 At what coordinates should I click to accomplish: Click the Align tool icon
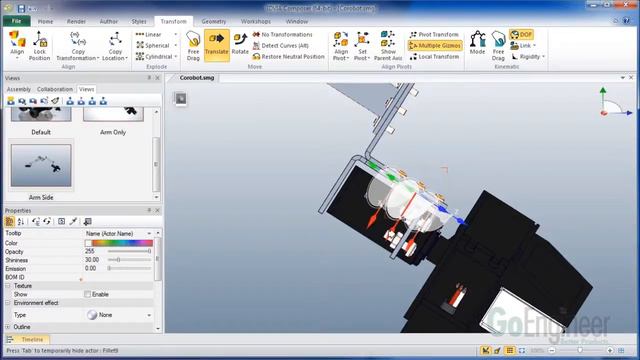17,44
